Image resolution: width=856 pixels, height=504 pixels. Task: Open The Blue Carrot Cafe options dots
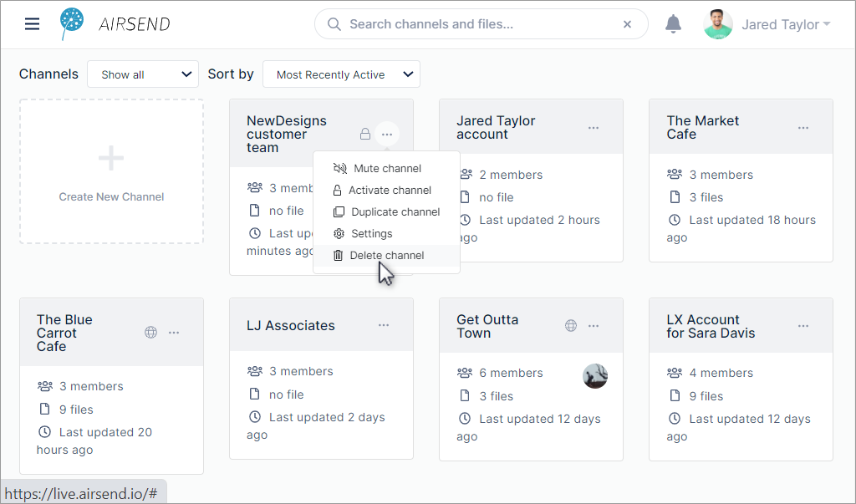tap(174, 333)
